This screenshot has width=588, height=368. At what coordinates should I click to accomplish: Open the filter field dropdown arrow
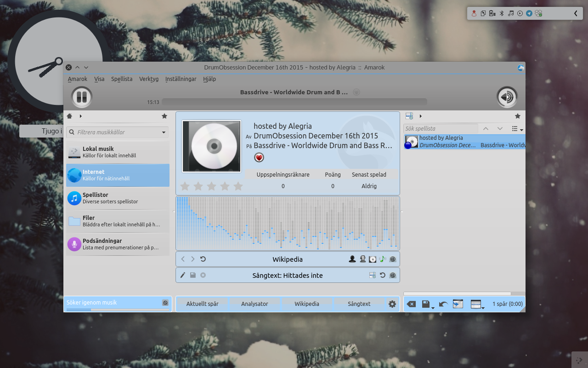click(164, 132)
